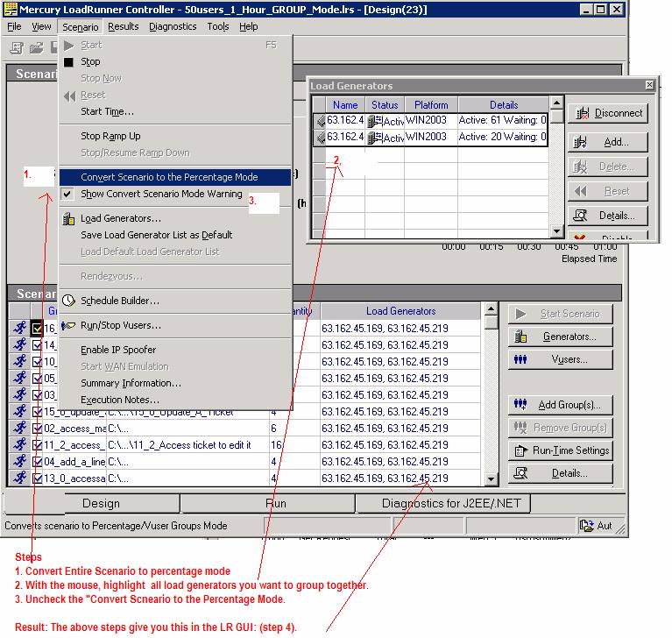This screenshot has height=638, width=672.
Task: Choose Start Time... menu item
Action: coord(175,111)
